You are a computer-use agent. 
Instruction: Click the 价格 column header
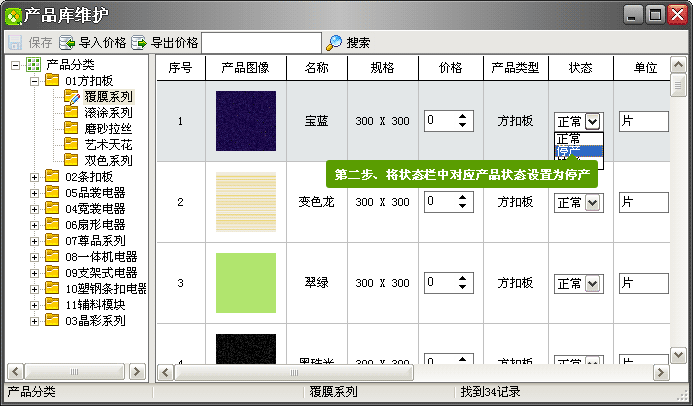point(451,68)
